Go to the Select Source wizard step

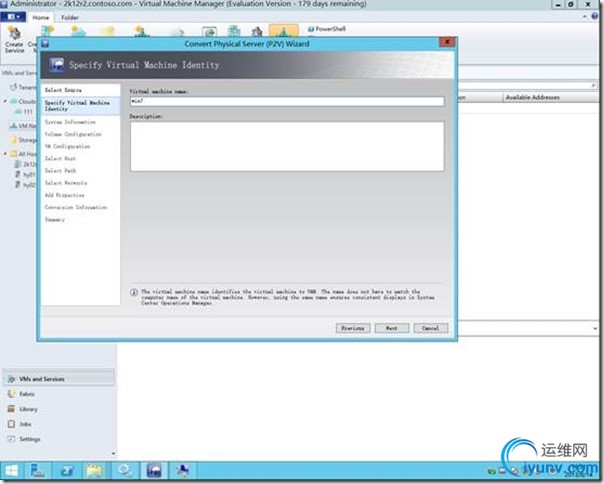coord(63,90)
